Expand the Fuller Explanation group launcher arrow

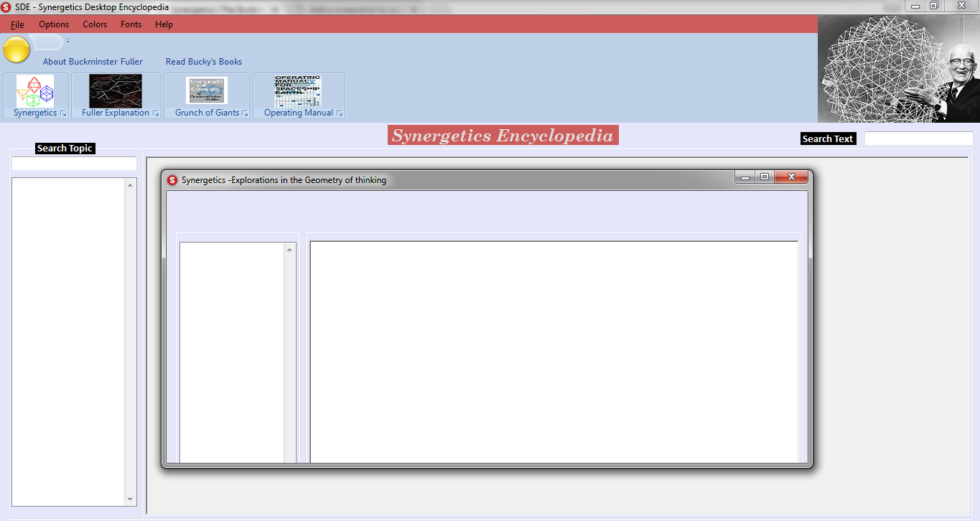click(x=157, y=113)
